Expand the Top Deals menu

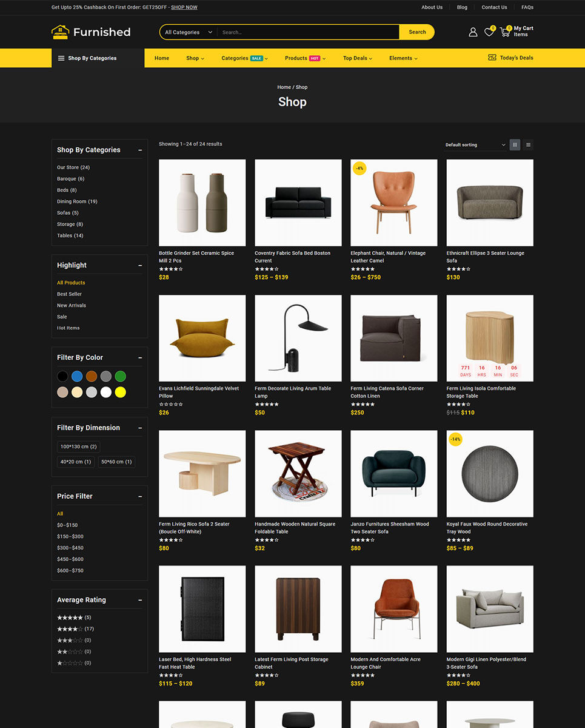(x=357, y=58)
